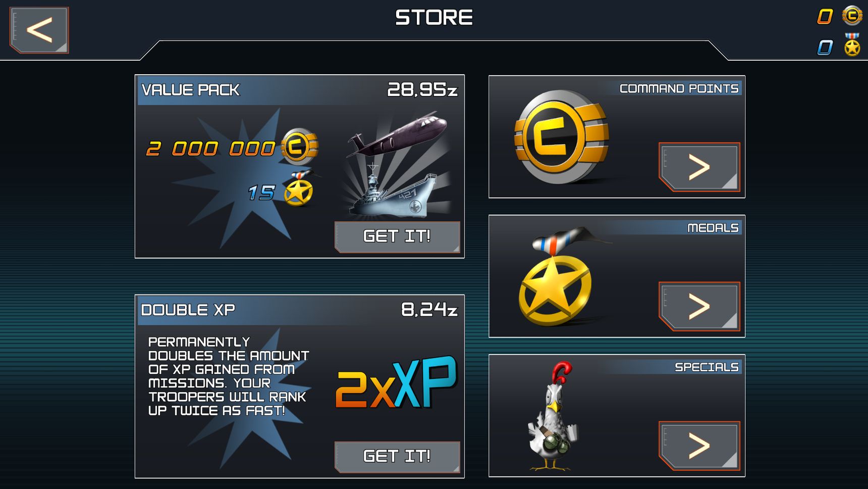Screen dimensions: 868x489
Task: Tap the chicken in the Specials card
Action: pyautogui.click(x=552, y=416)
